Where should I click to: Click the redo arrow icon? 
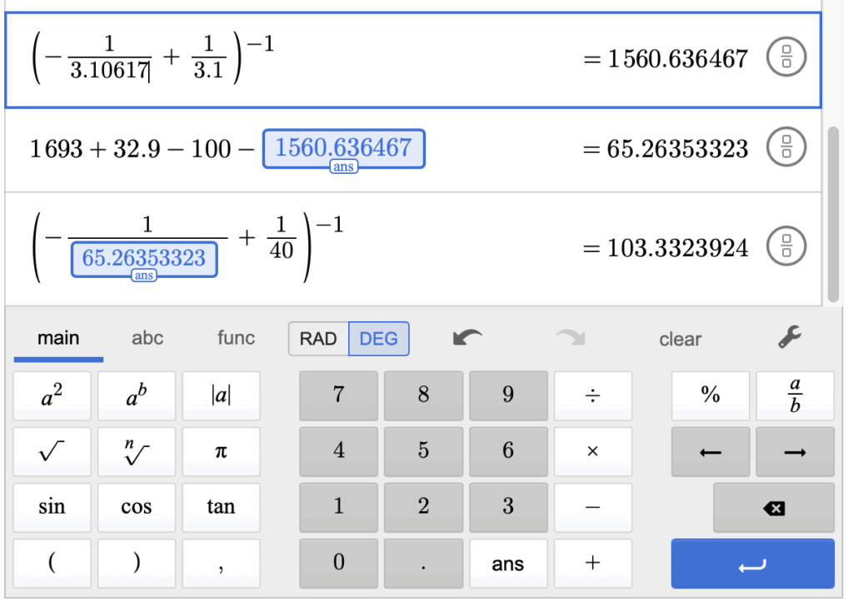point(571,338)
